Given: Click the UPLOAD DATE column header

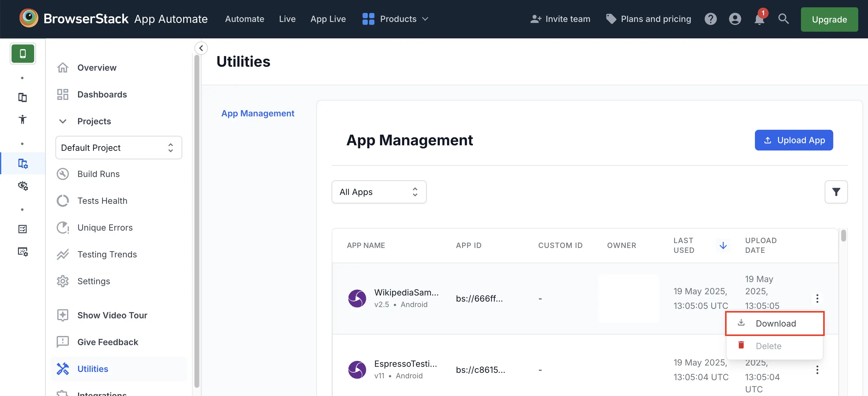Looking at the screenshot, I should point(760,246).
